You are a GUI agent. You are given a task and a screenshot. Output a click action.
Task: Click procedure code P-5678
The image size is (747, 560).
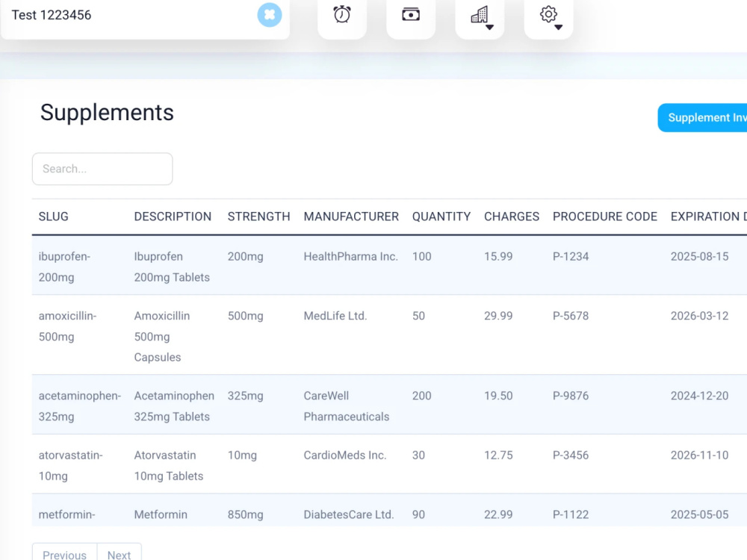tap(571, 316)
